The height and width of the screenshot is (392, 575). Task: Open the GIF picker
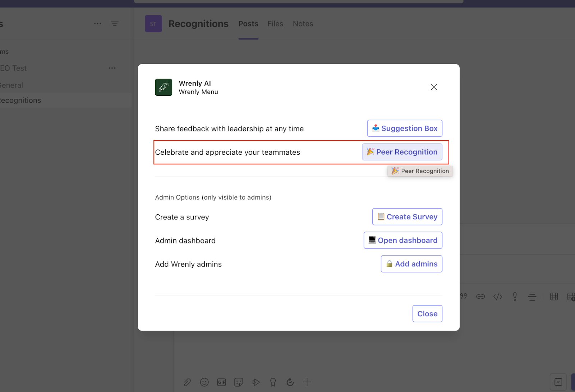pos(221,382)
